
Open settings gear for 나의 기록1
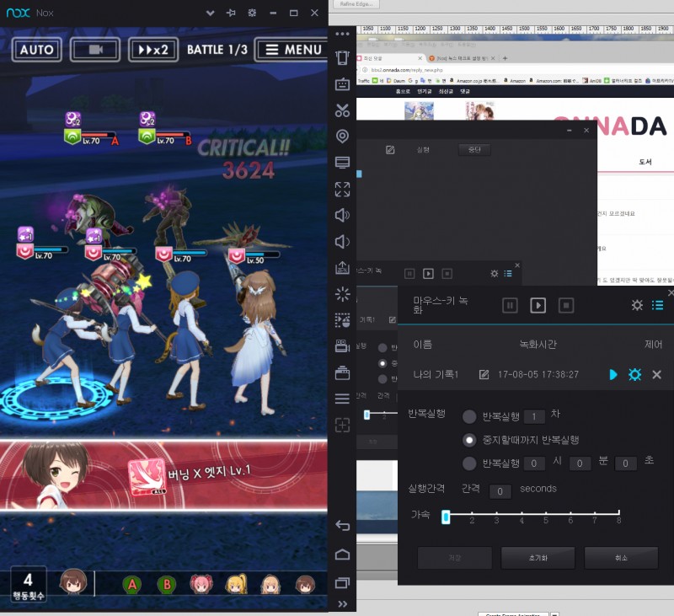635,374
